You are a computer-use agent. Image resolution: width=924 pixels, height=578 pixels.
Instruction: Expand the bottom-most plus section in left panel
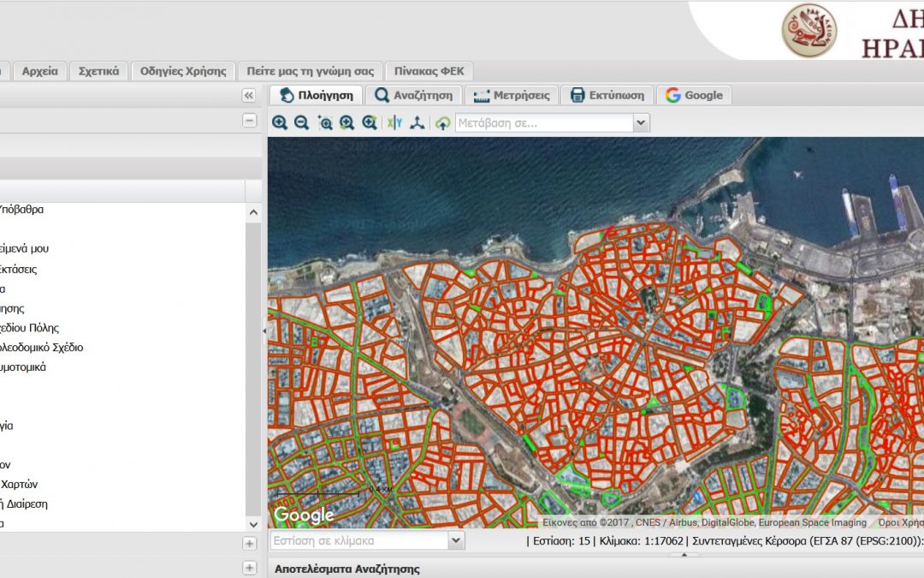[249, 568]
